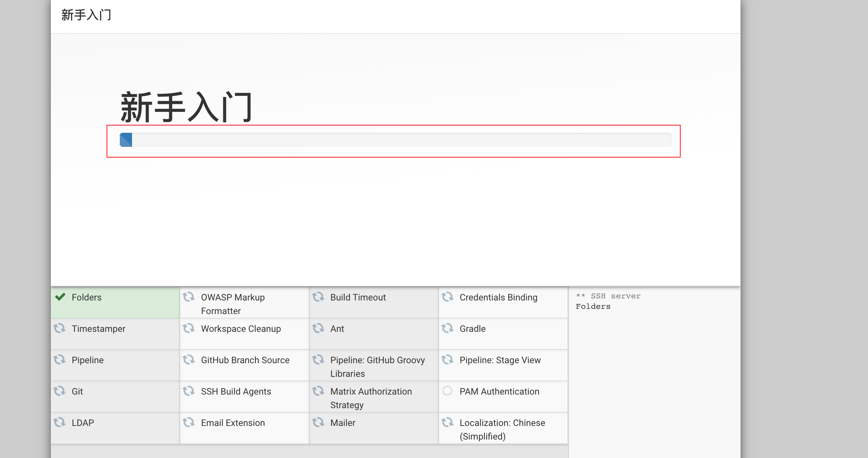The width and height of the screenshot is (868, 458).
Task: Click the Pipeline: Stage View row
Action: click(500, 360)
